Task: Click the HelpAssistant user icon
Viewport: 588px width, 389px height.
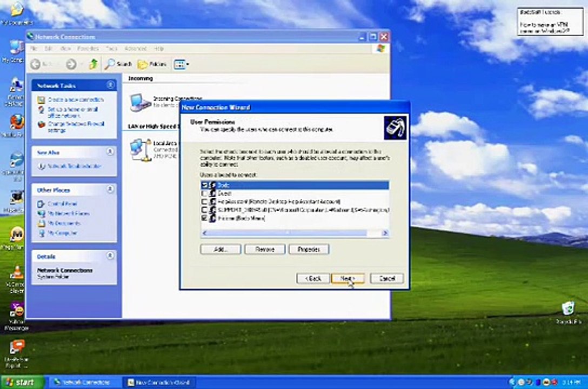Action: [212, 202]
